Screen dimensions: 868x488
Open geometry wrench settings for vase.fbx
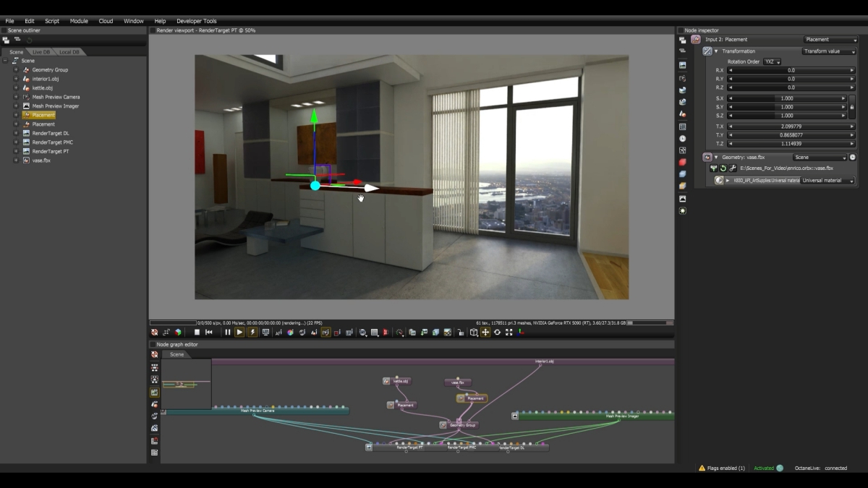click(x=732, y=168)
